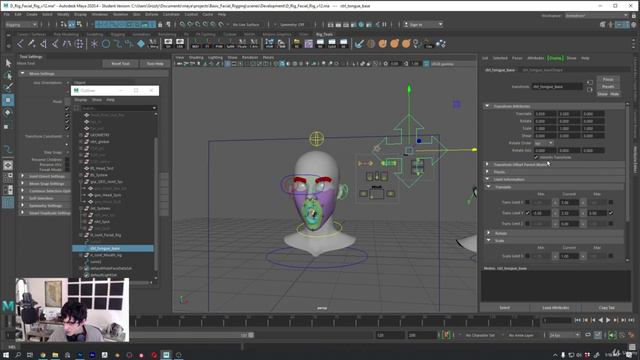Click the purple square shelf icon

click(309, 43)
